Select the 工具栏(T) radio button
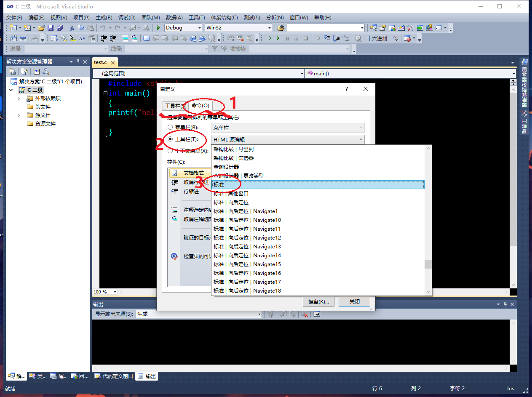This screenshot has width=532, height=397. click(x=170, y=139)
